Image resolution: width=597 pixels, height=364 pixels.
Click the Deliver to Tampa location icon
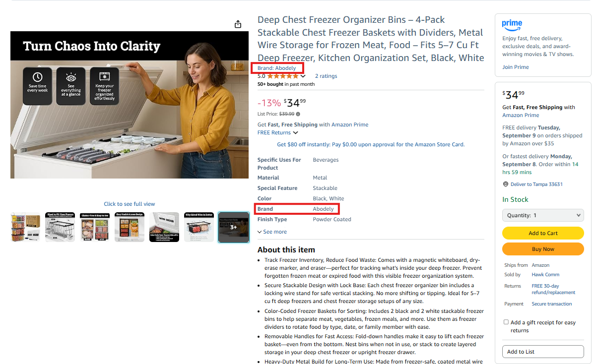[x=505, y=184]
